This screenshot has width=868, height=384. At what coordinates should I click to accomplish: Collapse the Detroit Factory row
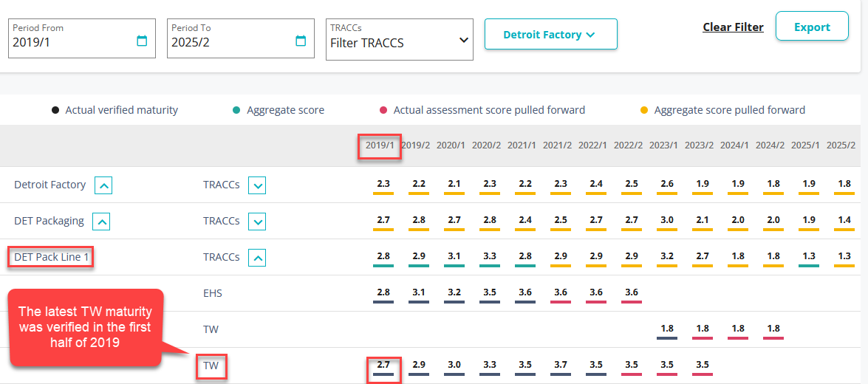104,185
